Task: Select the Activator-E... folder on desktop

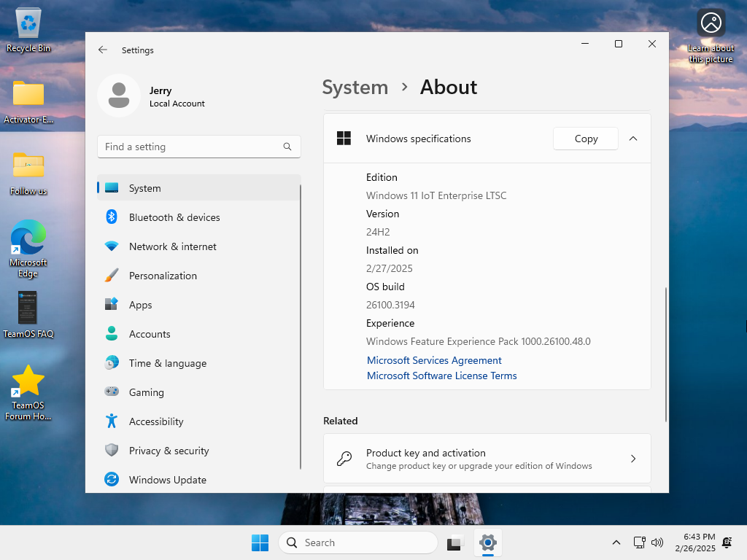Action: pyautogui.click(x=28, y=102)
